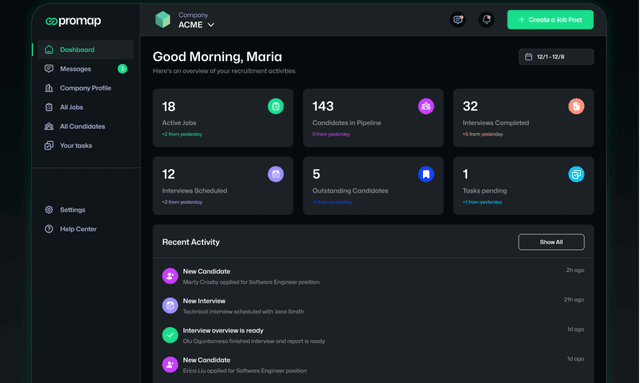640x383 pixels.
Task: Click the cyan Tasks pending icon
Action: 576,174
